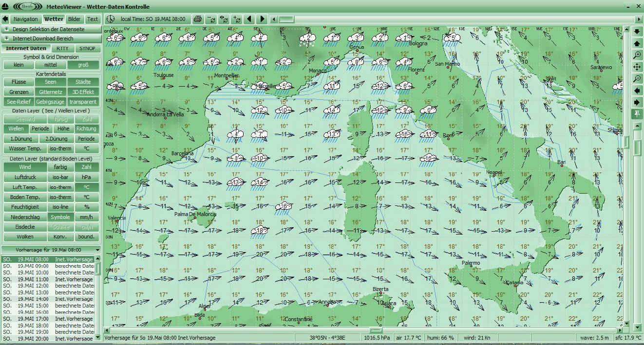Click the Wasser Temp. button

coord(24,148)
